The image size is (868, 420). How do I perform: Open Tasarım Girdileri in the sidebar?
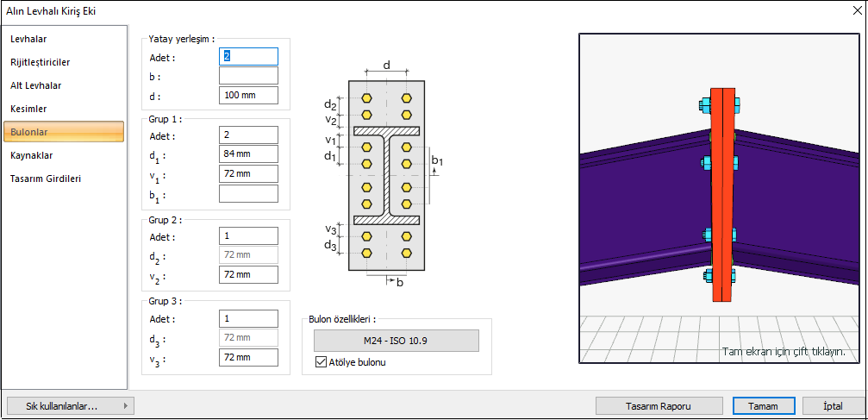coord(45,179)
